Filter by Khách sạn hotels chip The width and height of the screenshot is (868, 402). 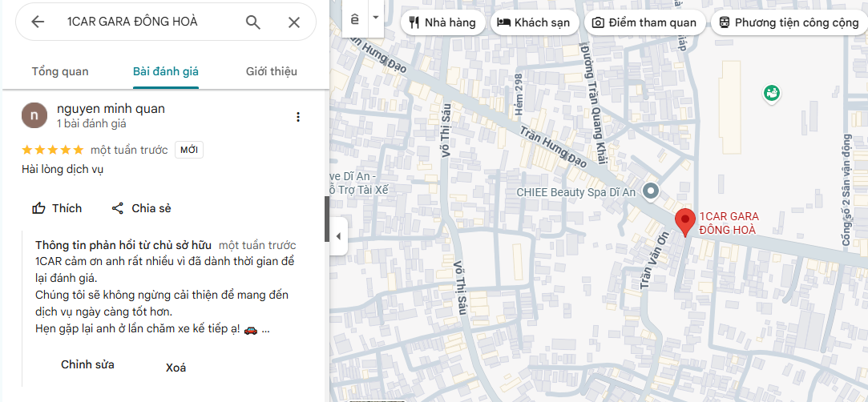[535, 22]
